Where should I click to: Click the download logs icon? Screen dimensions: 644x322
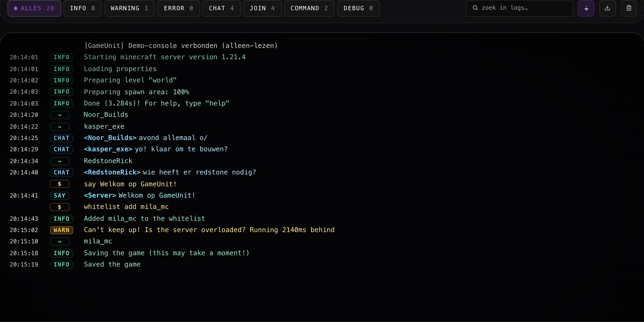pos(607,8)
